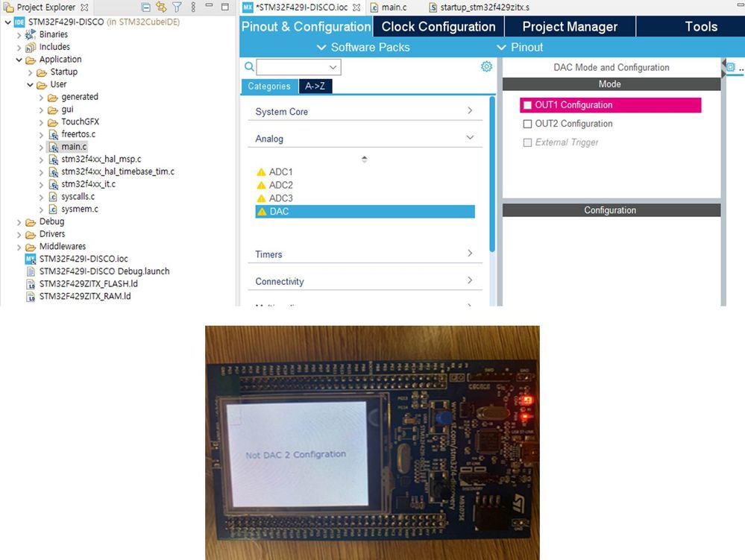The height and width of the screenshot is (560, 745).
Task: Click the Debug.launch file icon
Action: pyautogui.click(x=31, y=271)
